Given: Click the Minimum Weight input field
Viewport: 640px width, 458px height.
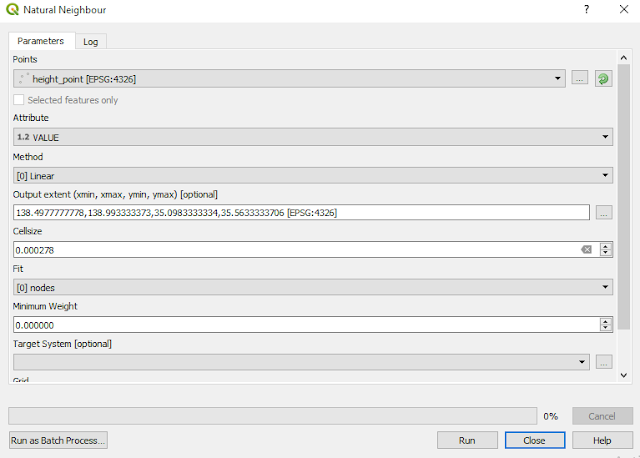Looking at the screenshot, I should coord(313,325).
